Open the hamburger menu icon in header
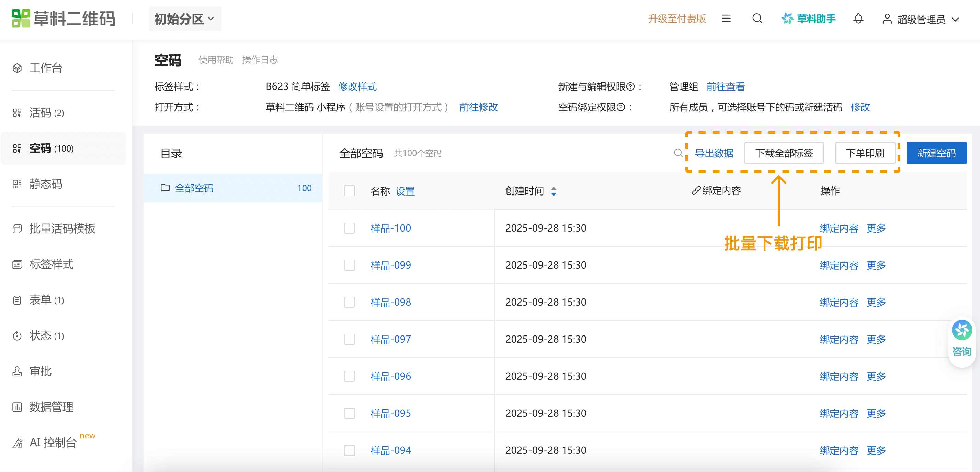Screen dimensions: 980x472 pyautogui.click(x=726, y=19)
